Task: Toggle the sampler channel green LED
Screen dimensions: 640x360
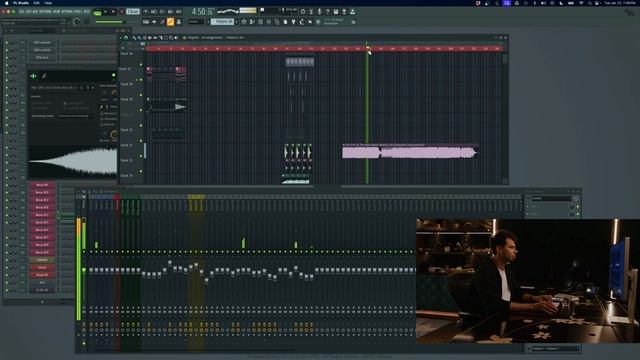Action: click(x=113, y=76)
